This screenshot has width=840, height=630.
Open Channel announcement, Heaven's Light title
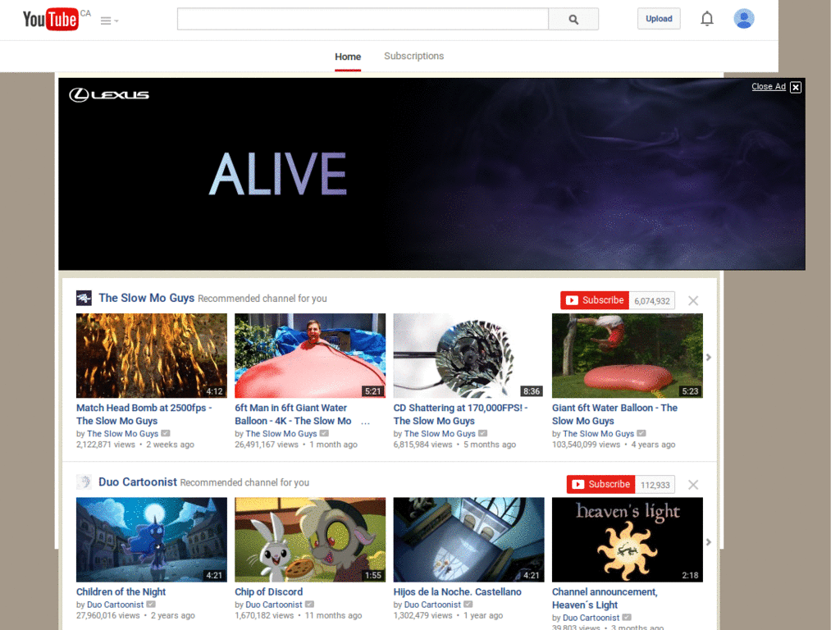coord(605,598)
